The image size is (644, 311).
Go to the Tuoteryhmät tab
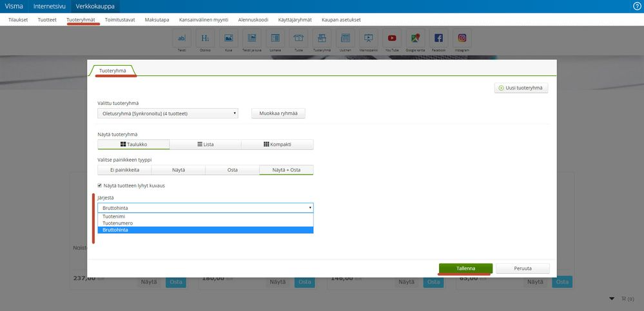pos(81,20)
